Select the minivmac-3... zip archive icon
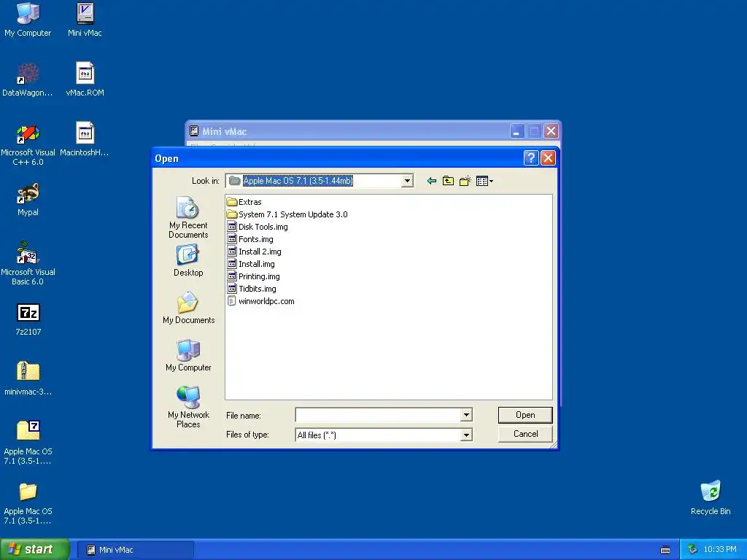This screenshot has width=747, height=560. click(x=28, y=378)
